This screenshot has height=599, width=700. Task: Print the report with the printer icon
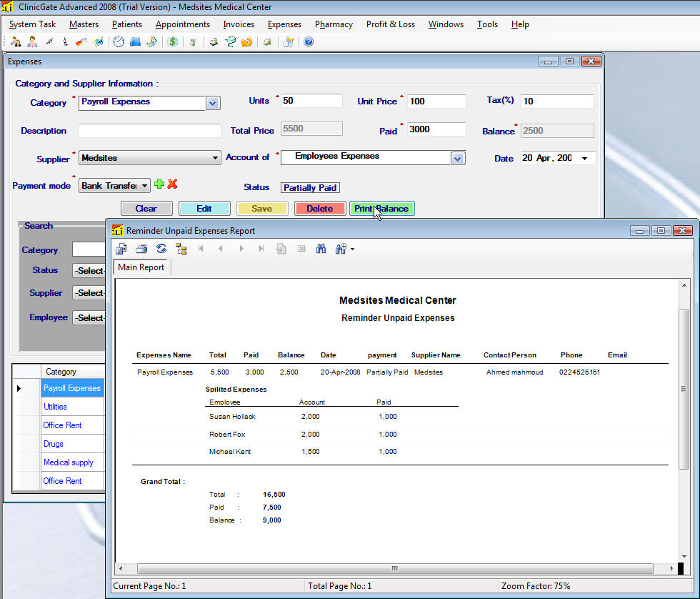coord(141,249)
